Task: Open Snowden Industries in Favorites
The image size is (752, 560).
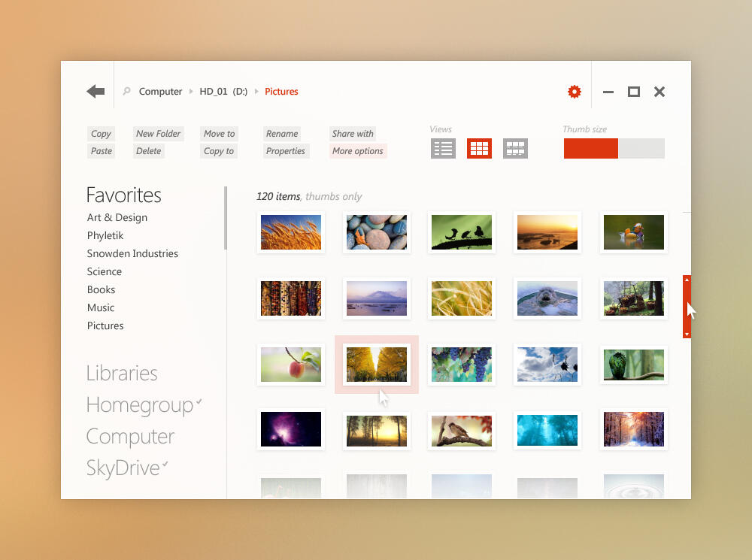Action: pyautogui.click(x=132, y=254)
